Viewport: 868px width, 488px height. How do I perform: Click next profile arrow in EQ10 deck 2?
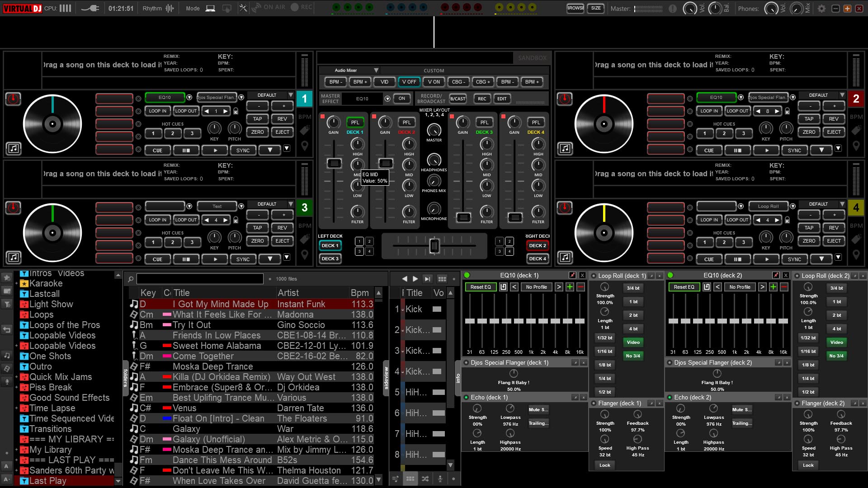[x=762, y=287]
